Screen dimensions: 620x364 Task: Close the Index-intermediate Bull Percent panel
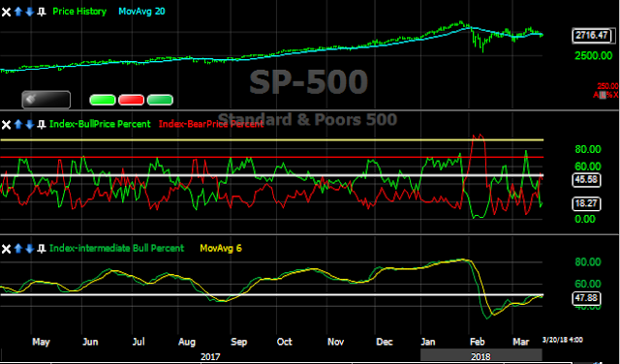[6, 249]
